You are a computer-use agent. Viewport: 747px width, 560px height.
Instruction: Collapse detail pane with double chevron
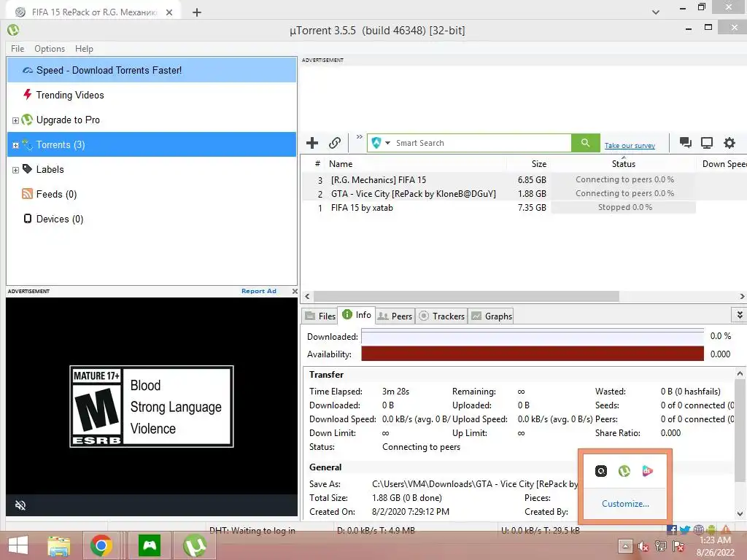[740, 315]
